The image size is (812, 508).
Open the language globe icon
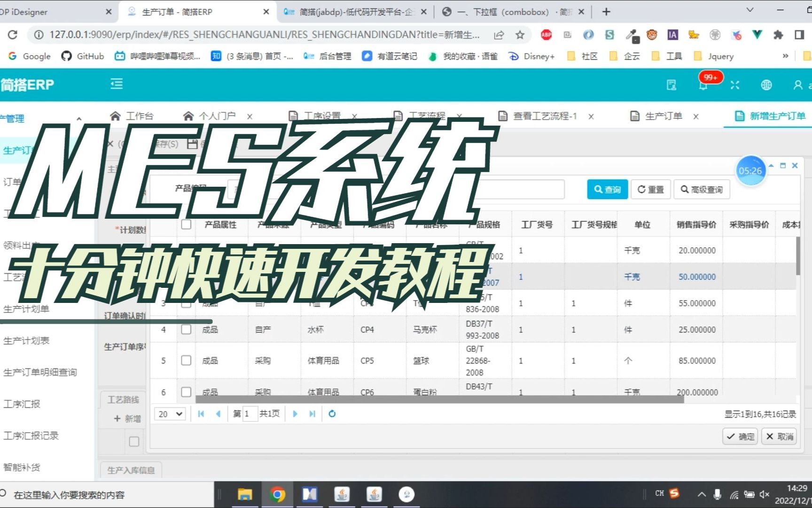click(x=766, y=85)
